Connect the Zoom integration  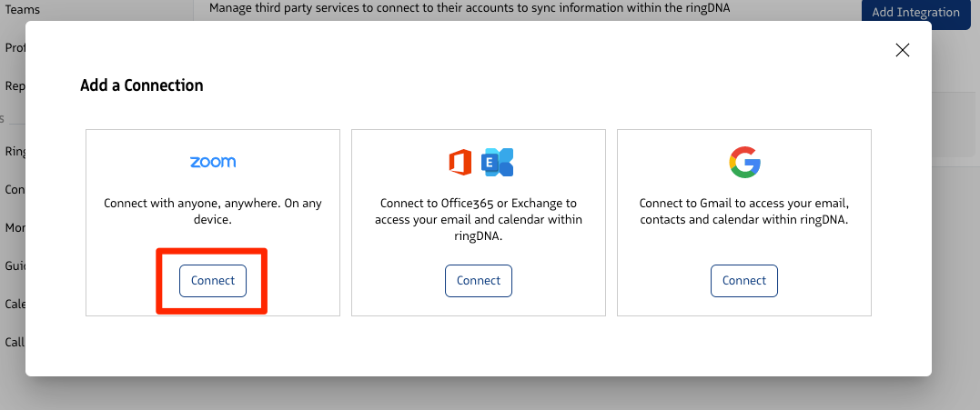[212, 281]
